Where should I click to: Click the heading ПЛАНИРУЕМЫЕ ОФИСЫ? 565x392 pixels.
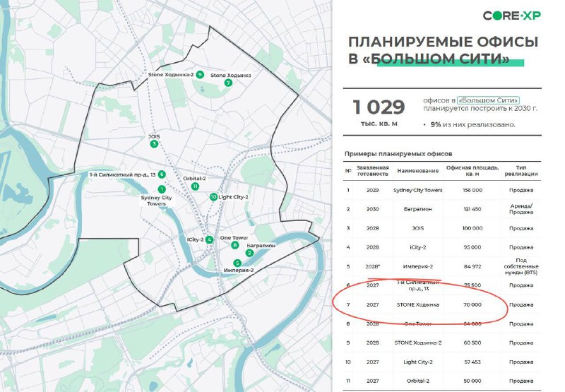(443, 42)
